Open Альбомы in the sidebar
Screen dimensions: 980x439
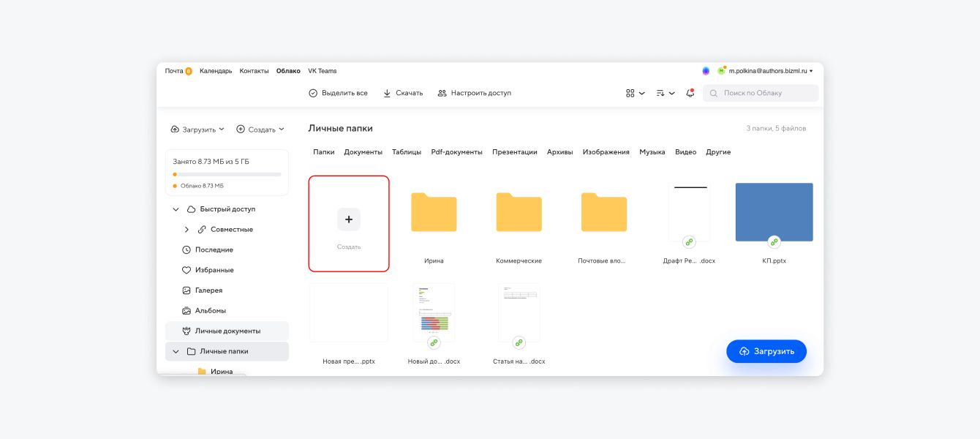pos(210,310)
